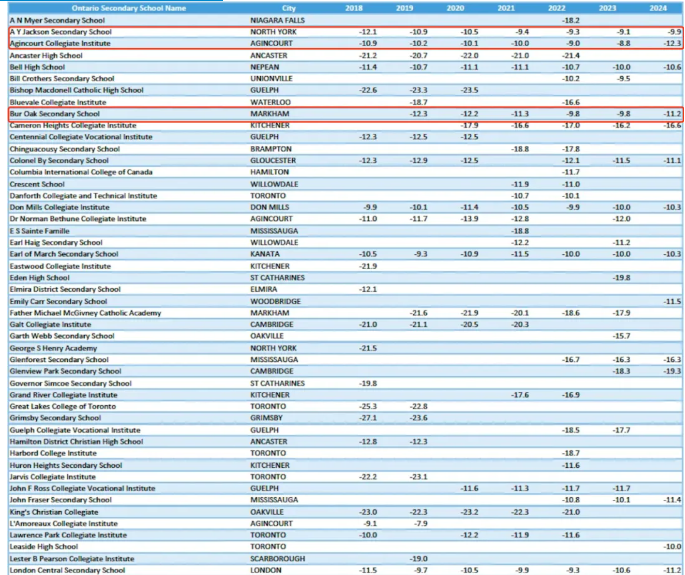The width and height of the screenshot is (685, 575).
Task: Select Grand River Collegiate Institute name
Action: 64,395
